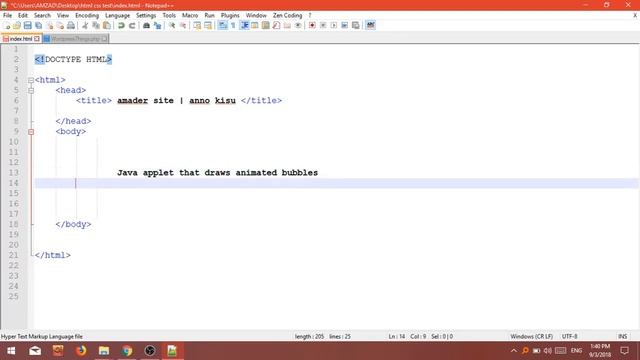Open the Search menu
Viewport: 640px width, 360px height.
pos(42,15)
